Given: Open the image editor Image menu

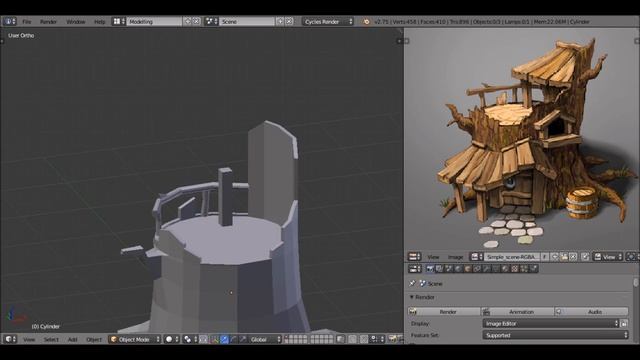Looking at the screenshot, I should (x=456, y=257).
